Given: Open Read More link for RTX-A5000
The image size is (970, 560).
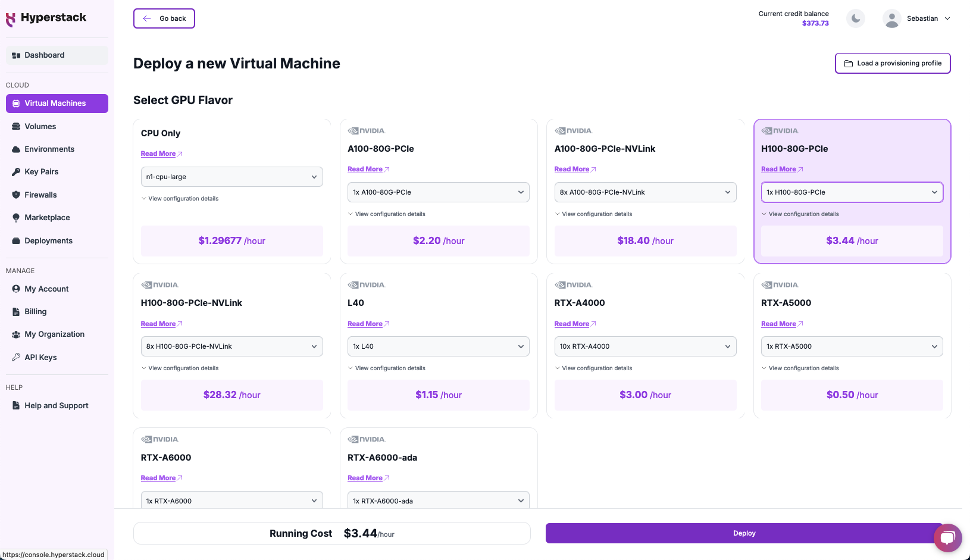Looking at the screenshot, I should [778, 324].
